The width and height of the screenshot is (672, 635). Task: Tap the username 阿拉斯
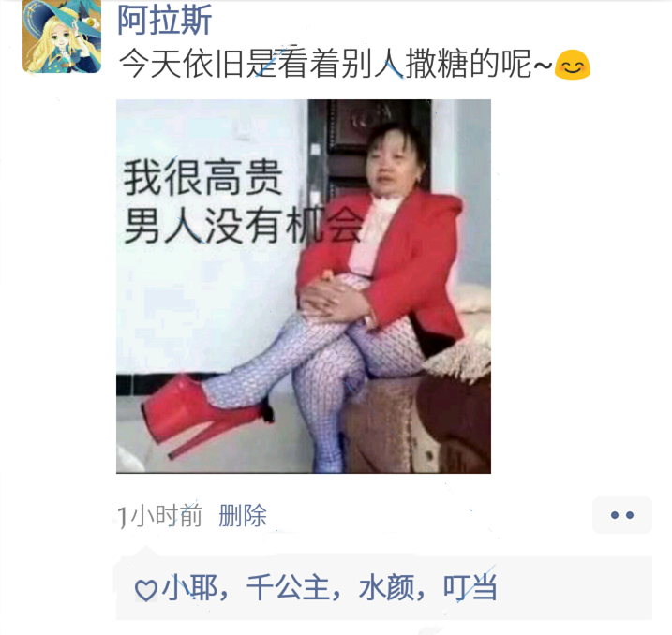click(x=165, y=20)
